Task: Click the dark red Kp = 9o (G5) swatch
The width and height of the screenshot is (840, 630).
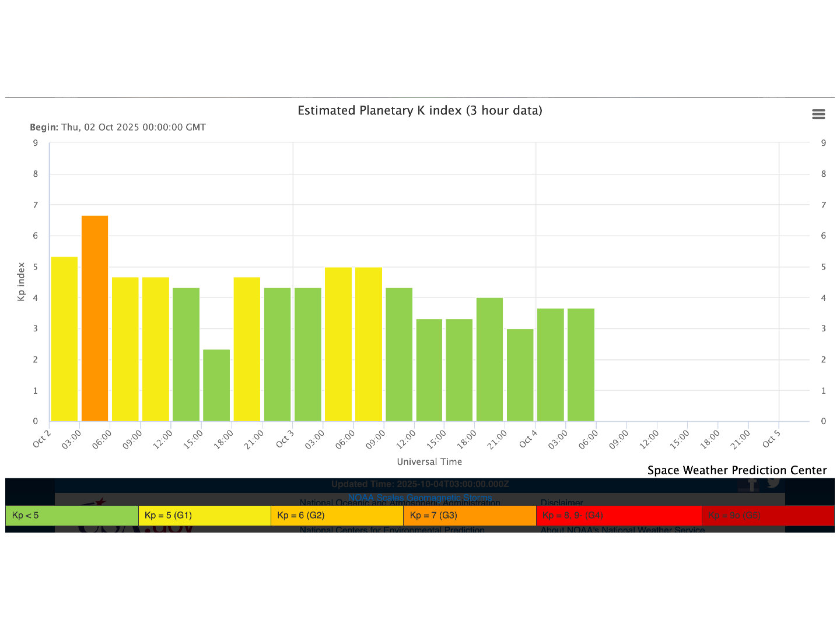Action: (x=768, y=516)
